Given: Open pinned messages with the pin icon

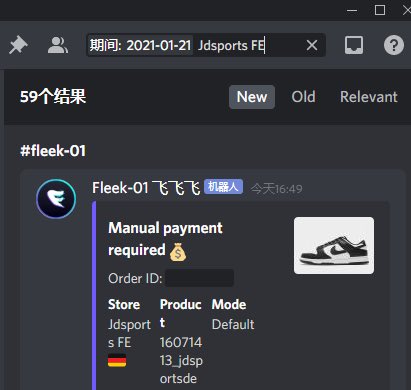Looking at the screenshot, I should click(x=18, y=45).
